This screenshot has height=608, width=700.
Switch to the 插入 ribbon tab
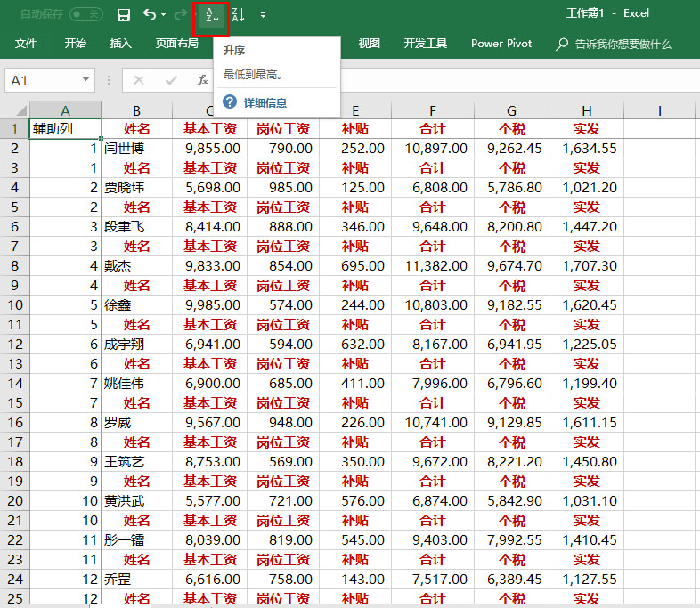click(121, 44)
